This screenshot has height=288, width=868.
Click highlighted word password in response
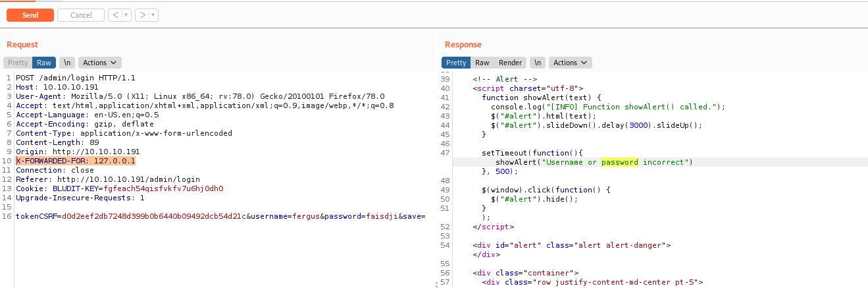[620, 162]
